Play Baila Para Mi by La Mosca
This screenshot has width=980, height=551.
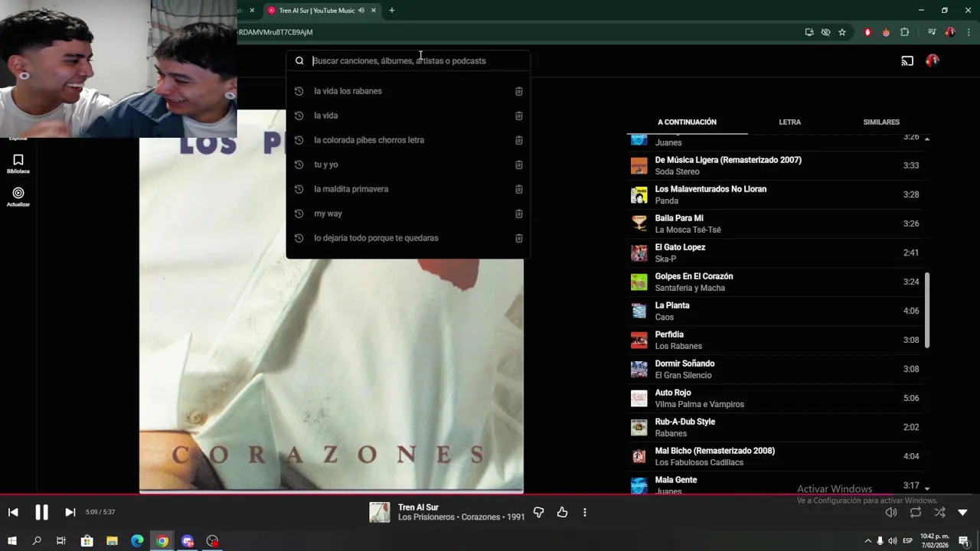[x=775, y=223]
